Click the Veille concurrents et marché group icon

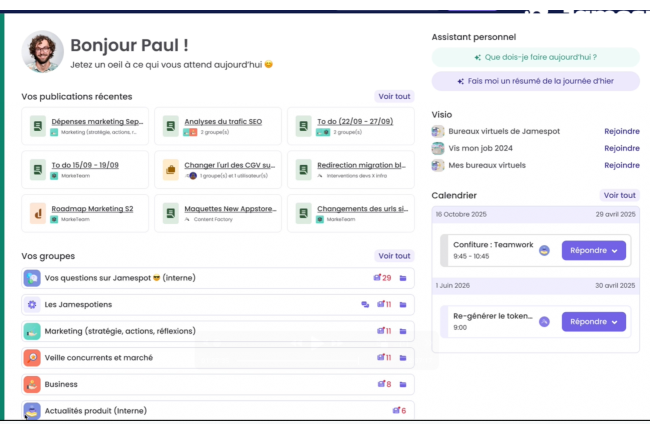[x=32, y=357]
